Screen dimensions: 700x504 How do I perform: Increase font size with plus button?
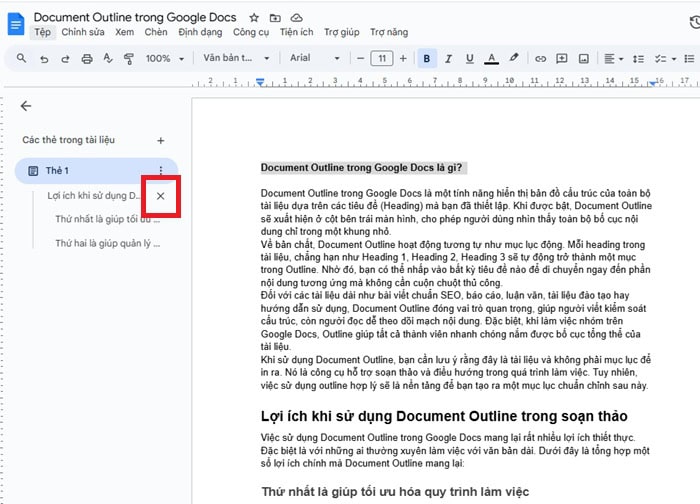[x=403, y=58]
